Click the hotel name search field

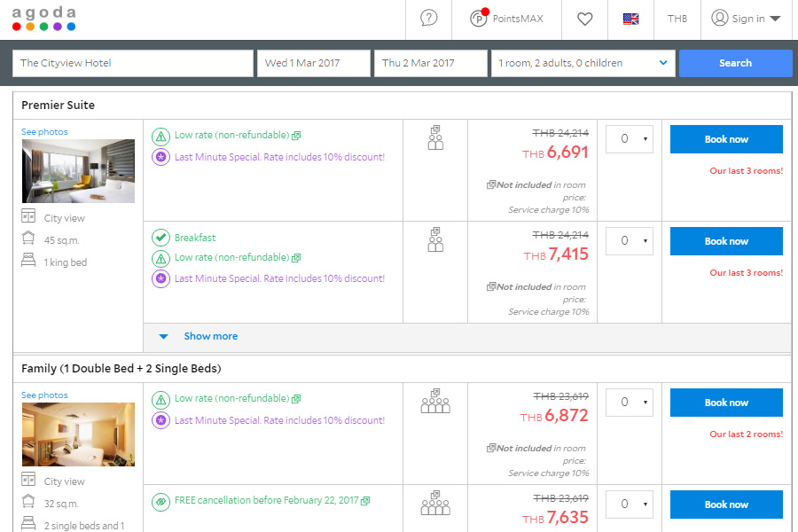(133, 63)
